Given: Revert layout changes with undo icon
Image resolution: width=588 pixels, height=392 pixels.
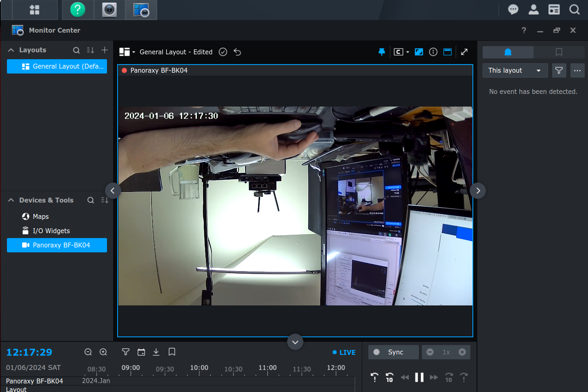Looking at the screenshot, I should click(237, 52).
